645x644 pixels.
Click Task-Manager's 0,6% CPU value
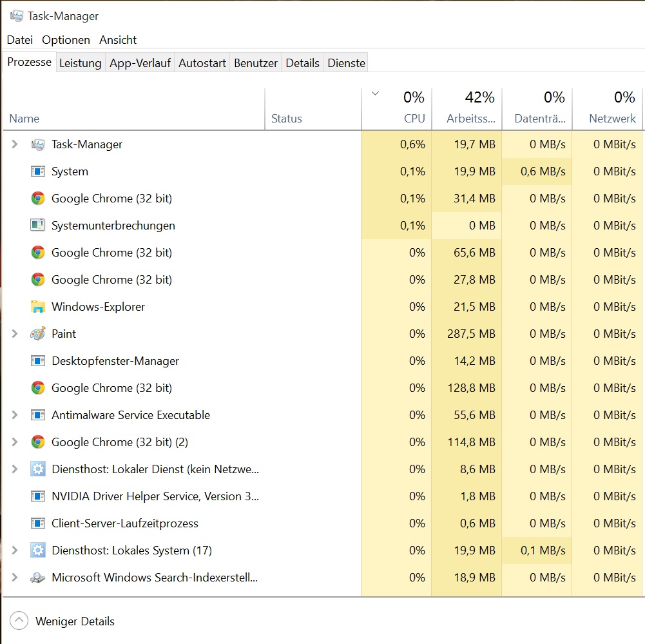coord(412,144)
